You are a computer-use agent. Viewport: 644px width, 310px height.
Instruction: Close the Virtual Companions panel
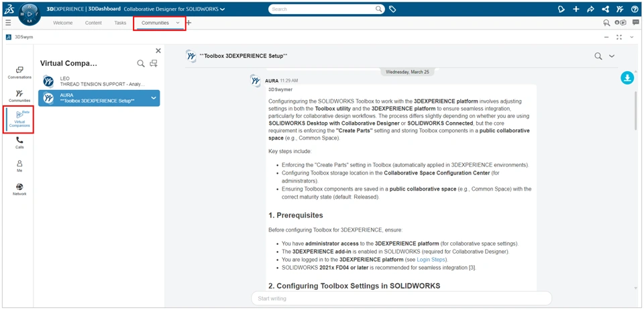(x=158, y=50)
